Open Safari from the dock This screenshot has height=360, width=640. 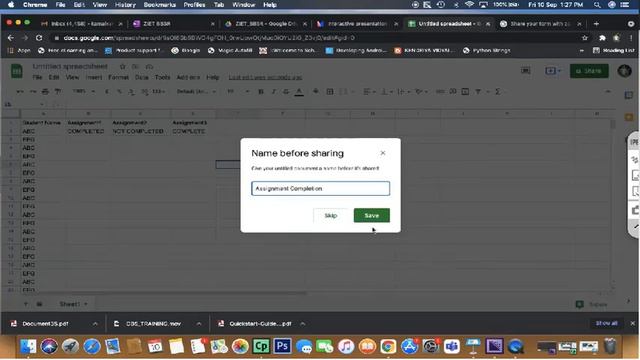[92, 346]
